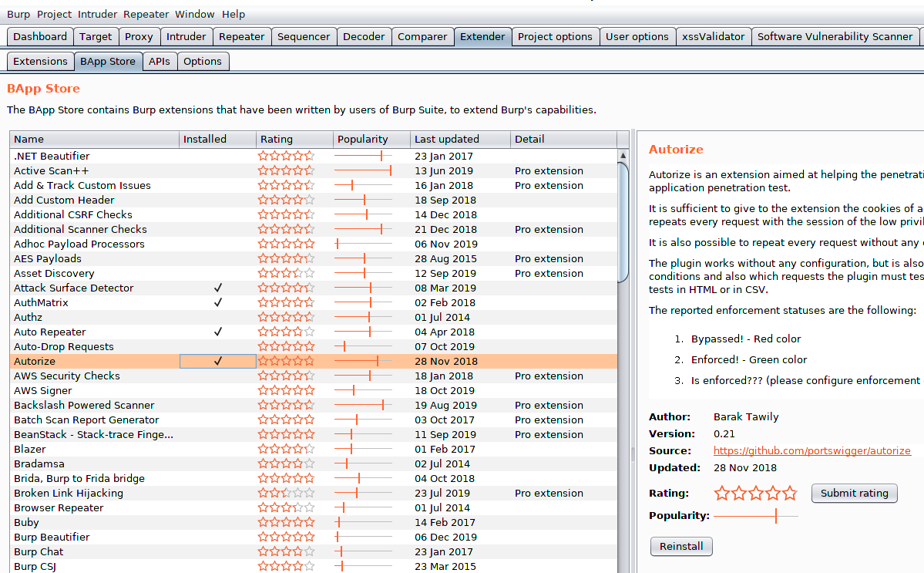Select Add & Track Custom Issues
Viewport: 924px width, 573px height.
[x=314, y=186]
